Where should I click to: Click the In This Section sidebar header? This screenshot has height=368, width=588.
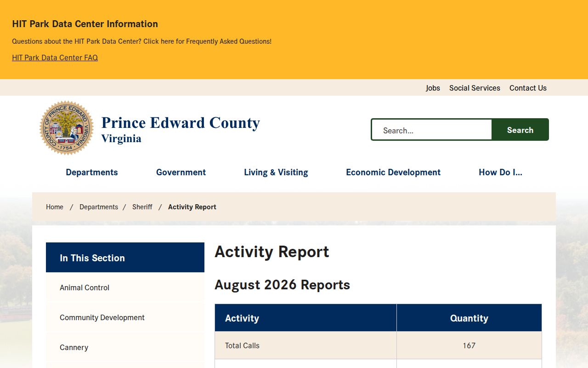coord(125,258)
